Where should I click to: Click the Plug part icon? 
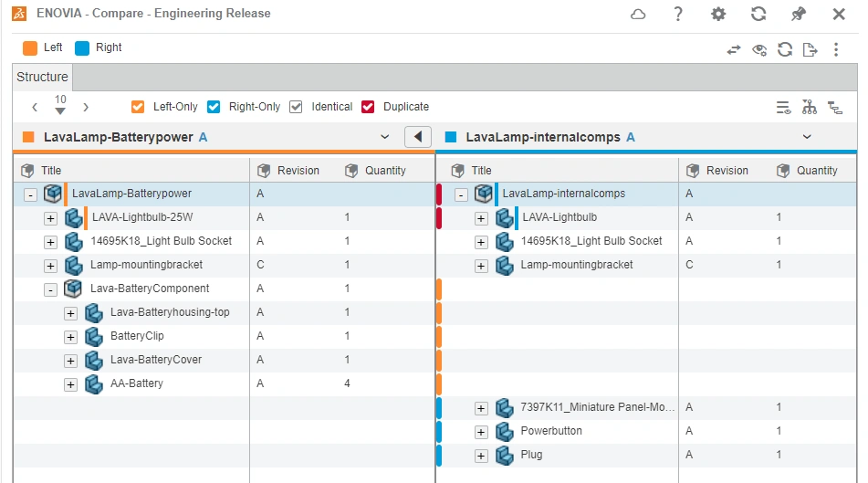point(504,456)
